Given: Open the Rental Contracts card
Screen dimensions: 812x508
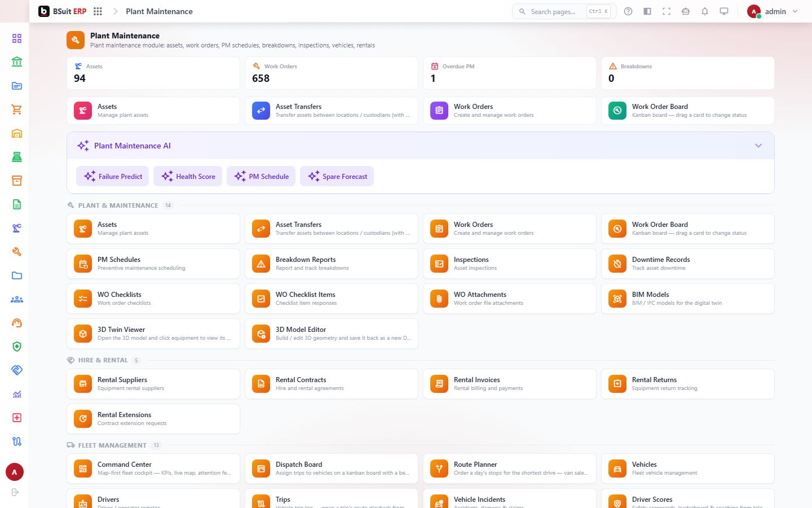Looking at the screenshot, I should pos(332,384).
